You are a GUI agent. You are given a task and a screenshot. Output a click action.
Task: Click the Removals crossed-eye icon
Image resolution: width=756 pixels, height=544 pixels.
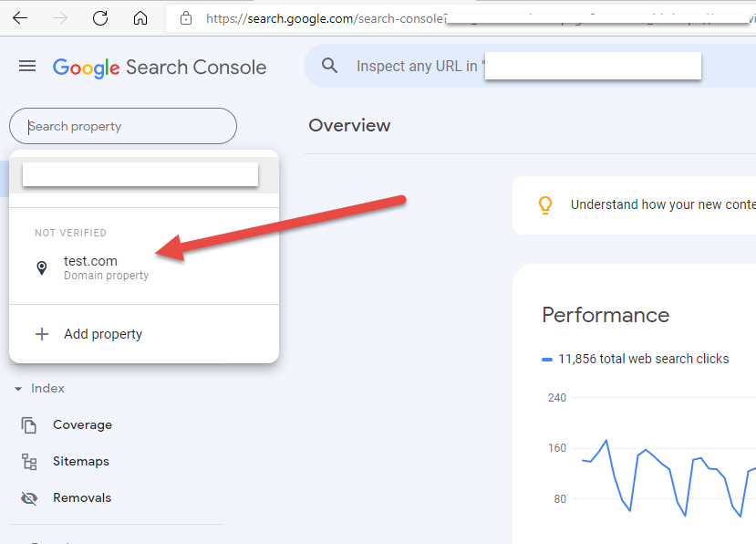point(29,498)
